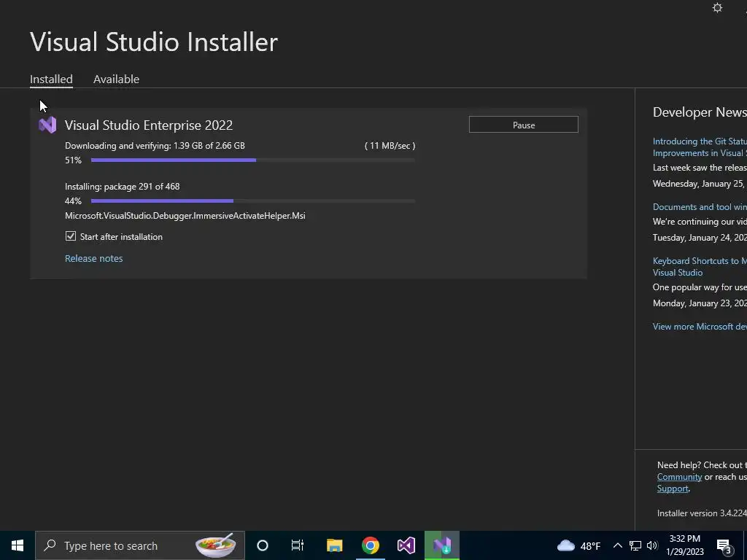Click the Visual Studio Enterprise 2022 title
747x560 pixels.
click(149, 125)
